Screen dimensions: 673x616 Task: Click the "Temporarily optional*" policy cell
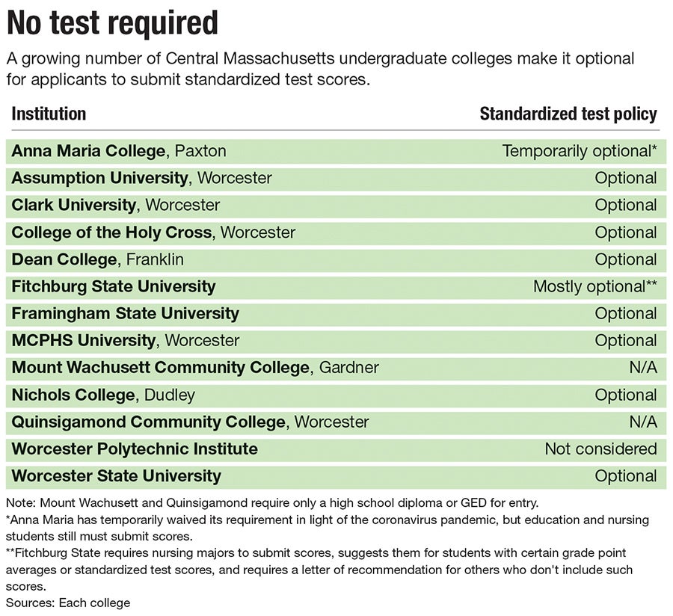click(580, 151)
